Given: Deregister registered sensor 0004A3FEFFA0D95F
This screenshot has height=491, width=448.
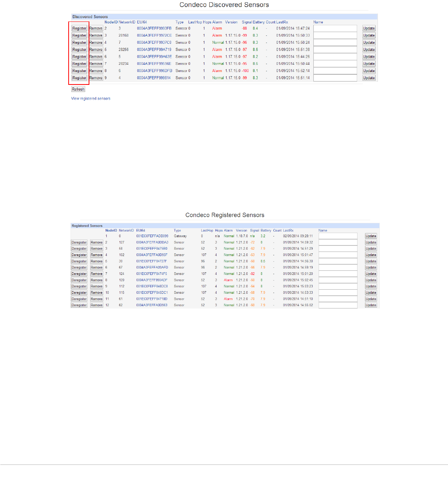Looking at the screenshot, I should pos(79,255).
